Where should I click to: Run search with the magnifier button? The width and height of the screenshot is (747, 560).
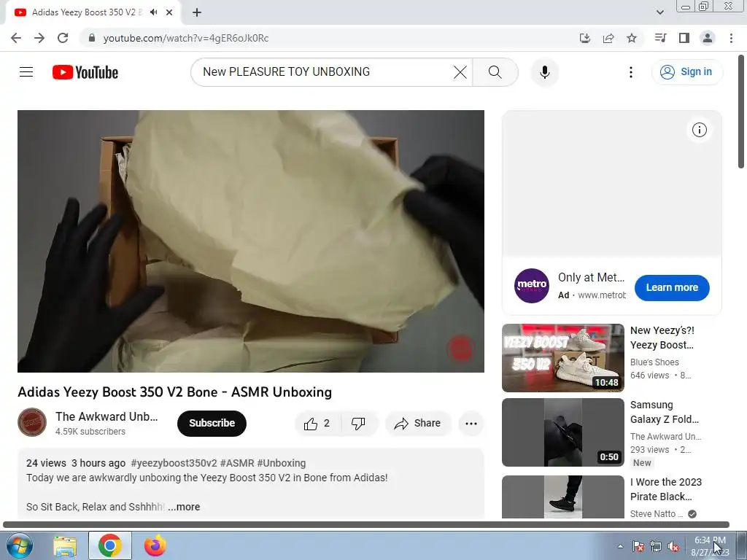coord(495,72)
